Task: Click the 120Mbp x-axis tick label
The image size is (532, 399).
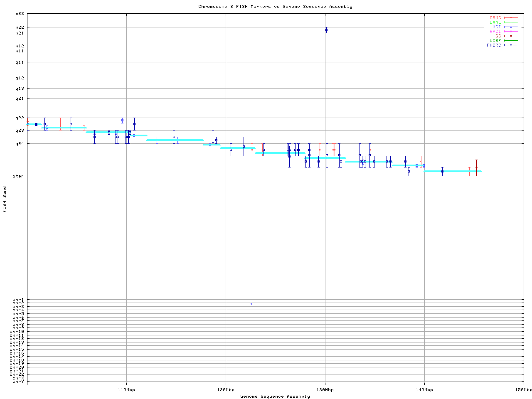Action: tap(226, 390)
